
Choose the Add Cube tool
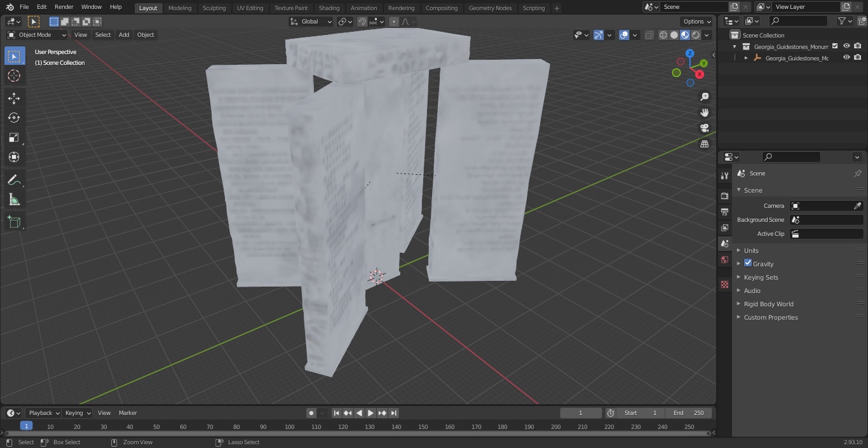(14, 222)
